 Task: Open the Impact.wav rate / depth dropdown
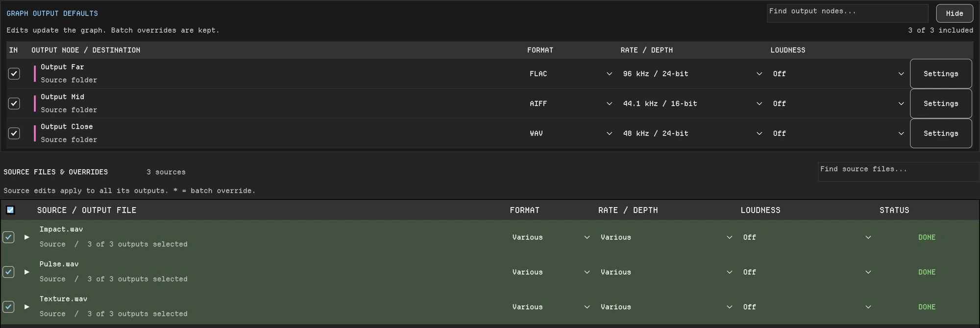666,237
